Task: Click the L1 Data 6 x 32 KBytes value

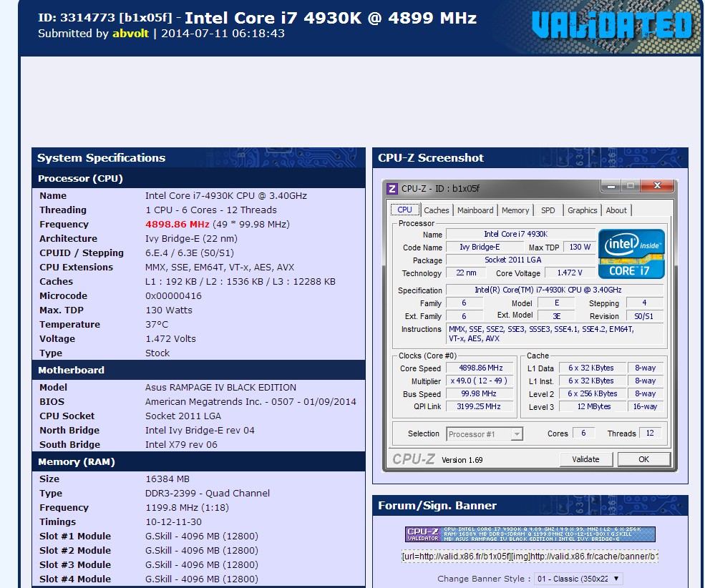Action: pos(592,368)
